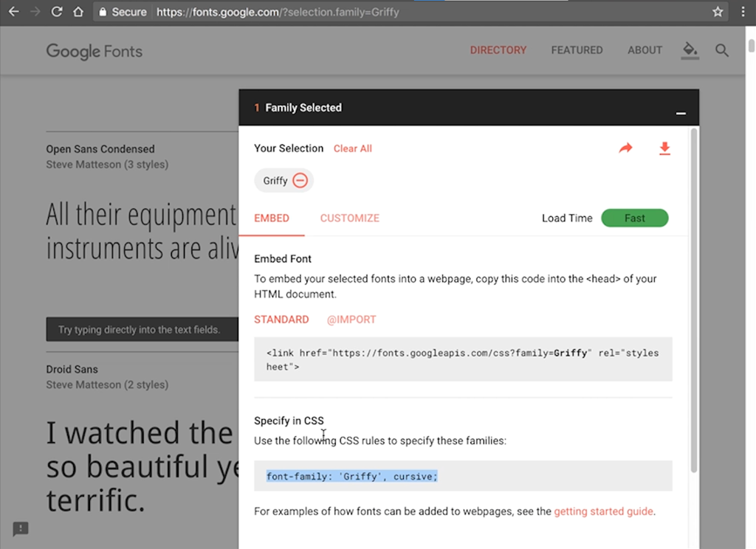Viewport: 756px width, 549px height.
Task: Click the Open Sans Condensed font title
Action: (x=100, y=149)
